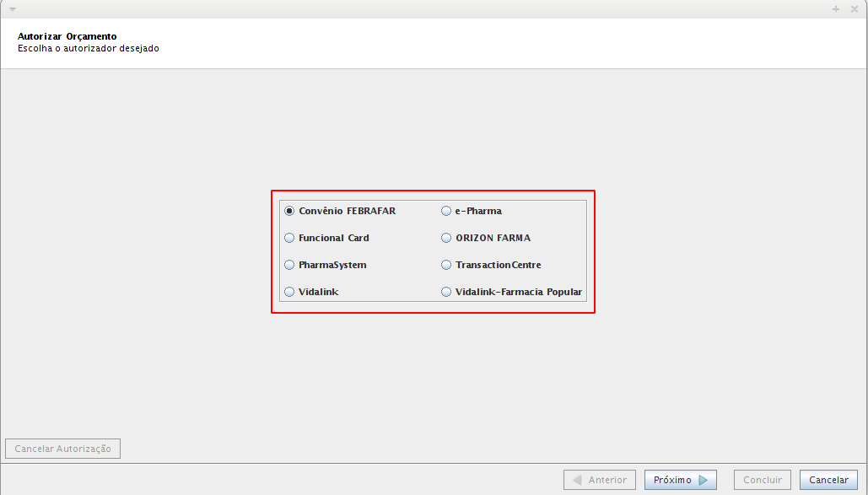The image size is (868, 495).
Task: Click the Cancelar Autorização button
Action: point(62,449)
